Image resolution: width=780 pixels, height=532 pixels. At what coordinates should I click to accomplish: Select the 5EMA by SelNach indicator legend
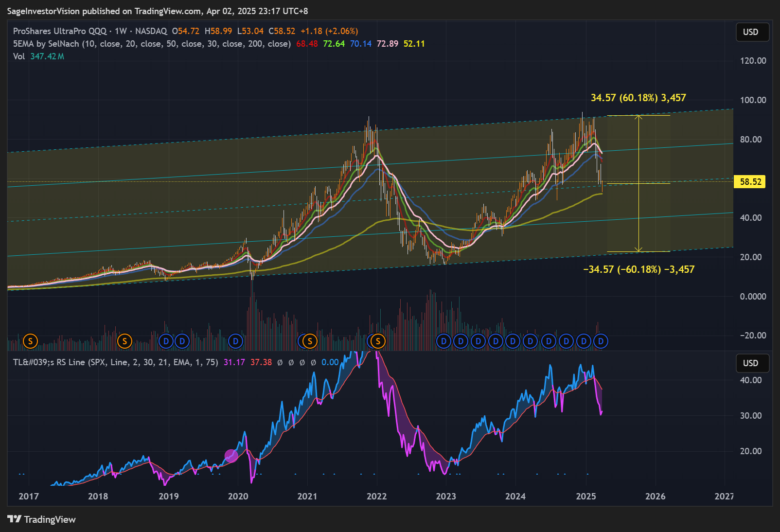coord(152,44)
